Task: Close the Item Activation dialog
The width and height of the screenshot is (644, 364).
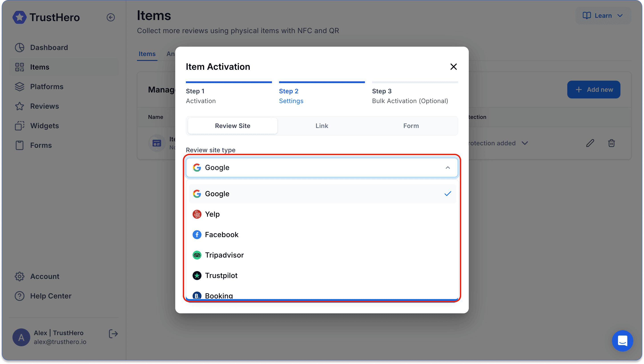Action: point(453,67)
